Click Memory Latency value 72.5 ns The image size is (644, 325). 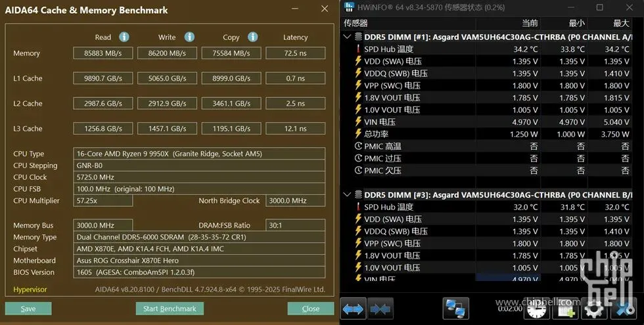pos(296,53)
